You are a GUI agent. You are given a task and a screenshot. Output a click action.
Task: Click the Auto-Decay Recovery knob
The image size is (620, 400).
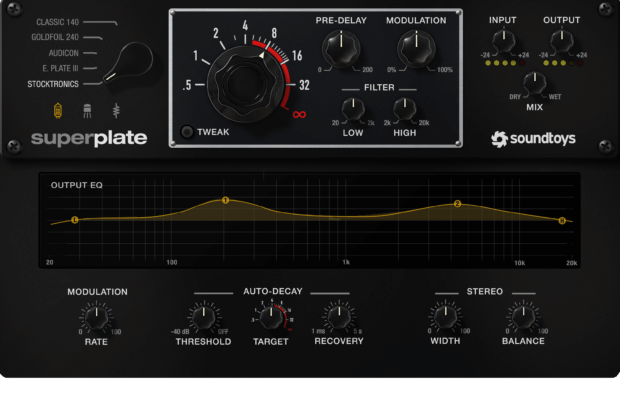click(339, 316)
